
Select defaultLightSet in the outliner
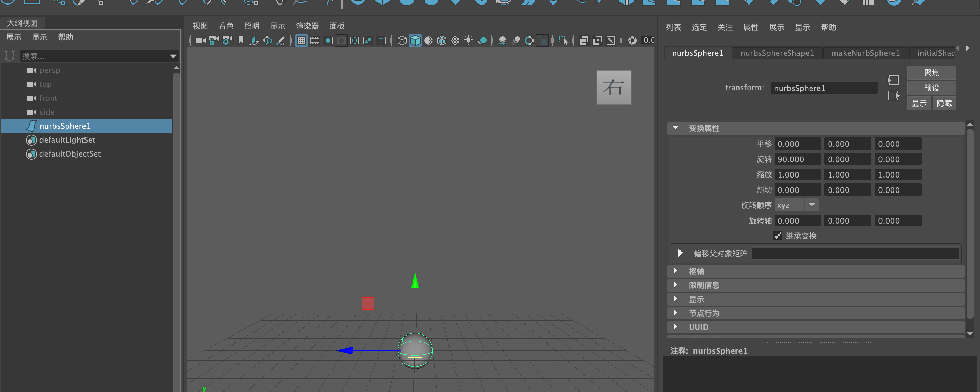point(67,140)
